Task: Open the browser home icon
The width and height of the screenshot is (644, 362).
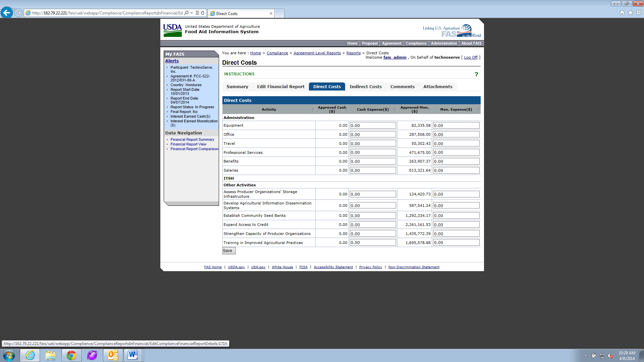Action: click(x=622, y=13)
